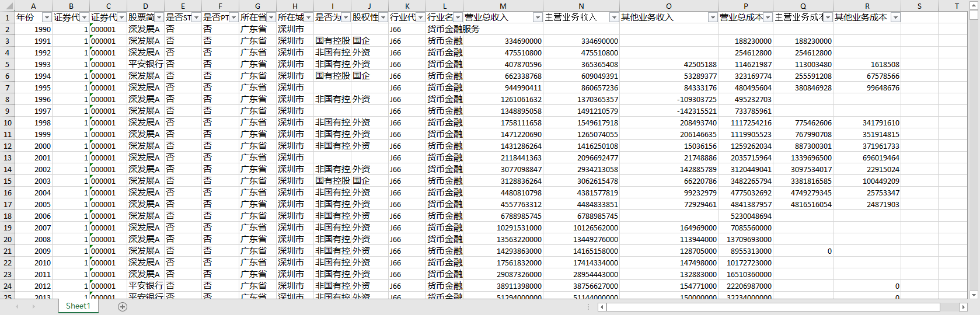Select the cell with value -109303725

point(669,99)
